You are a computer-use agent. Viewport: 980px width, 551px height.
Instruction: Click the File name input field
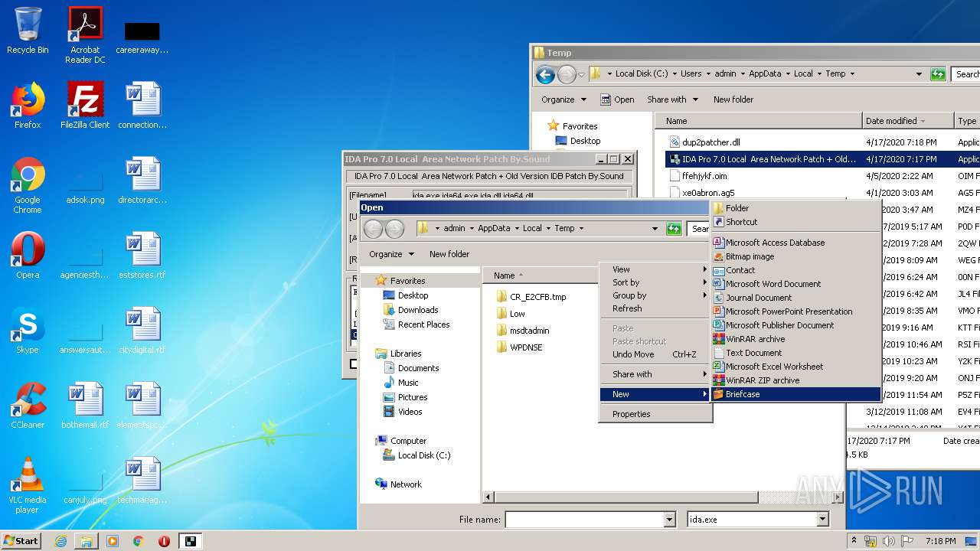(x=585, y=520)
